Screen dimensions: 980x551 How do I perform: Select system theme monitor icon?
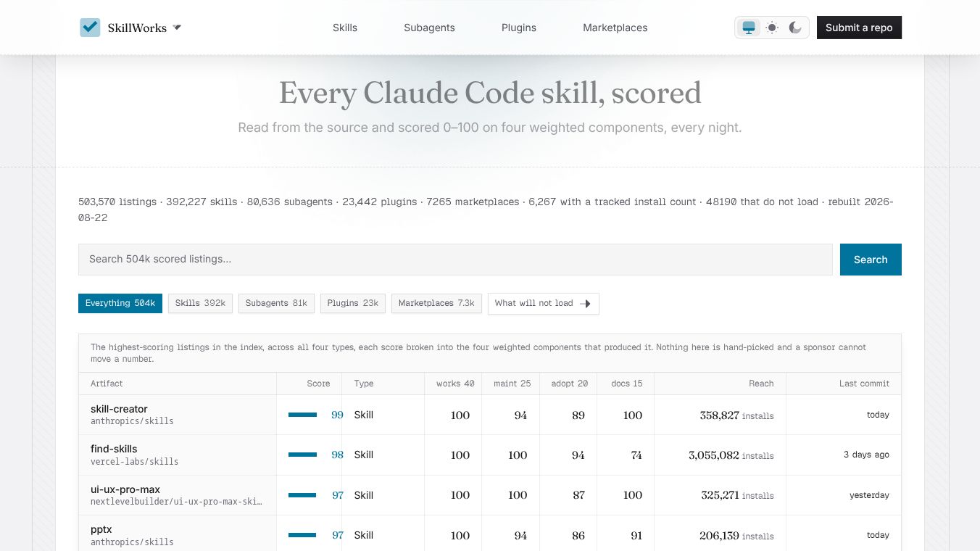pyautogui.click(x=749, y=28)
